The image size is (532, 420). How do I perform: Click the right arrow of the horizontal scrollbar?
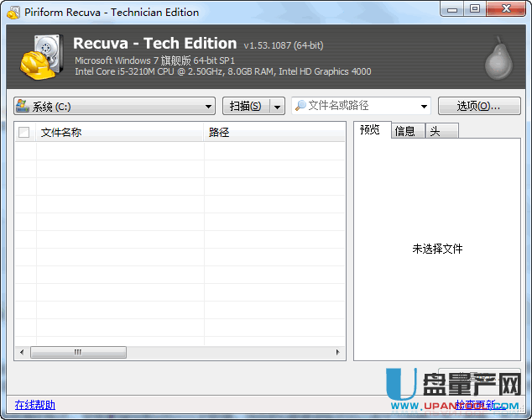(x=338, y=353)
